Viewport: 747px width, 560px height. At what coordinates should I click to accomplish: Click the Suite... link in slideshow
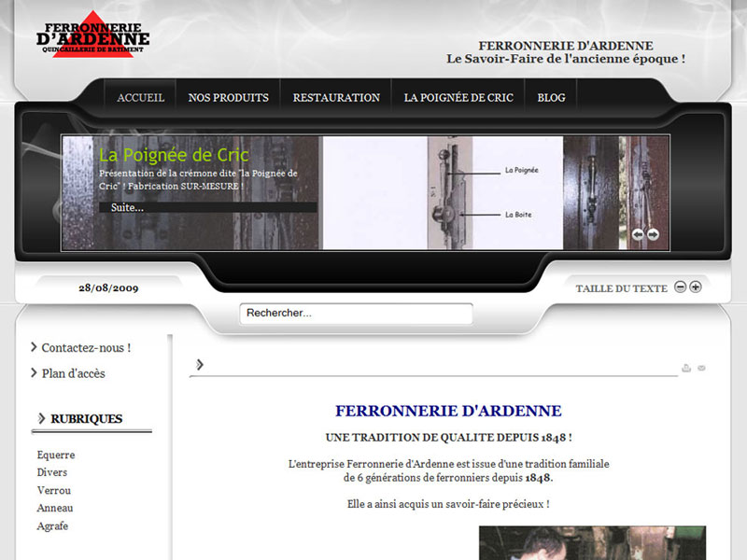click(x=127, y=207)
